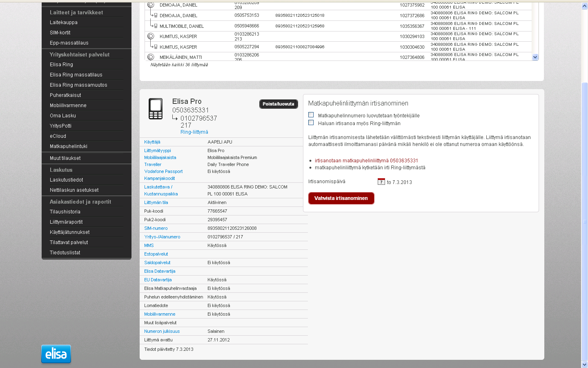Screen dimensions: 588x368
Task: Open Mobiilivarmenne in the sidebar
Action: click(68, 105)
